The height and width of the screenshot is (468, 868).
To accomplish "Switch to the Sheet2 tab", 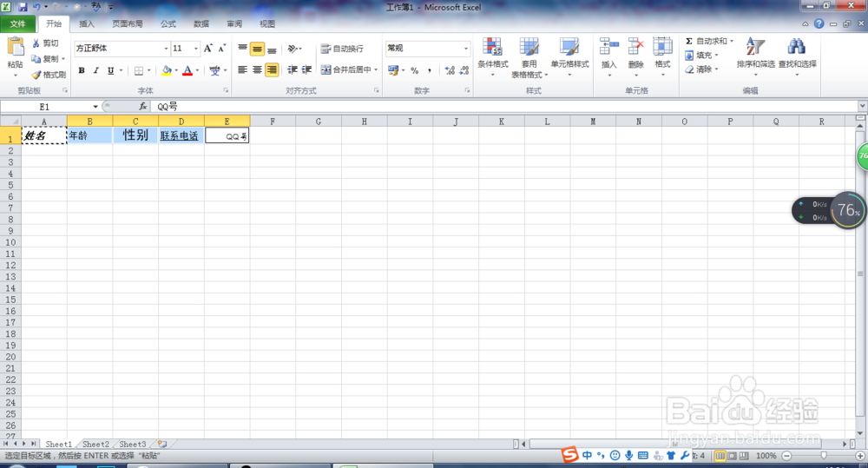I will (95, 445).
